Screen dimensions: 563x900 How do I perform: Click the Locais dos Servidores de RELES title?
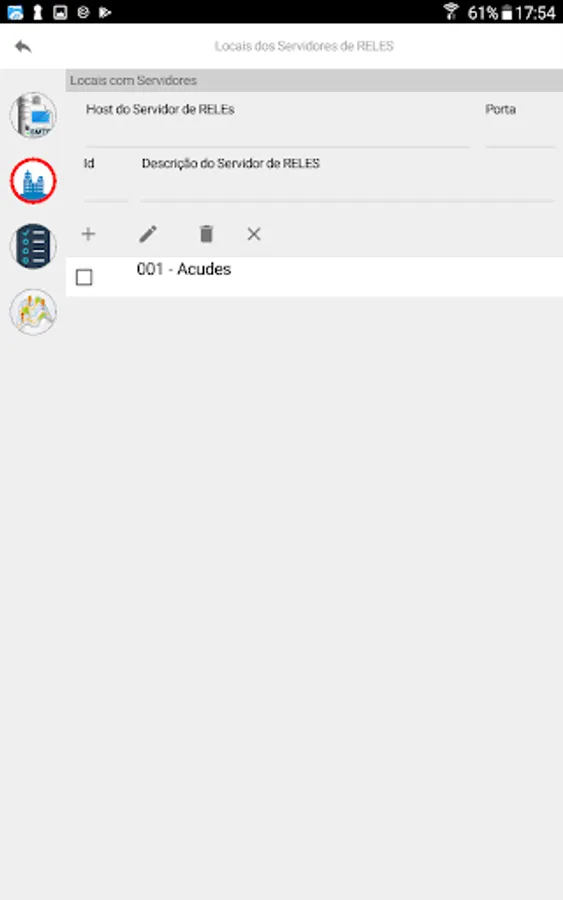[x=304, y=46]
